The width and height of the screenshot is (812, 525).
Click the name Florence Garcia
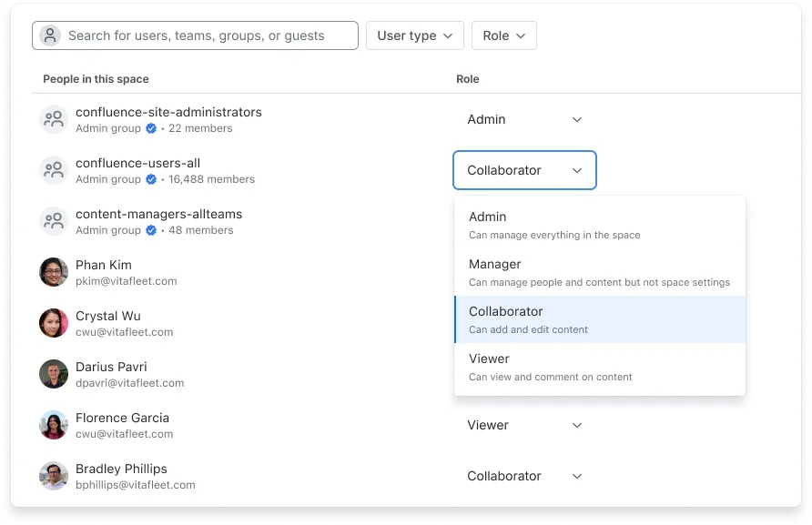[122, 418]
